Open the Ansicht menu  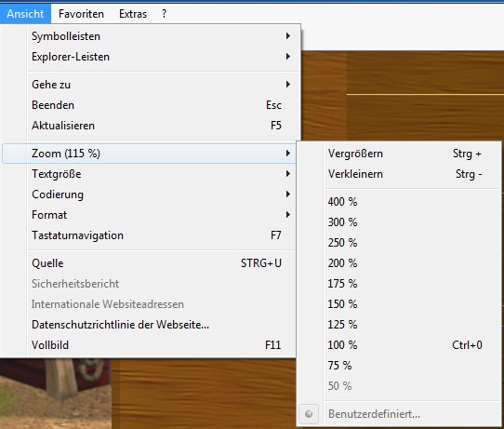(25, 14)
